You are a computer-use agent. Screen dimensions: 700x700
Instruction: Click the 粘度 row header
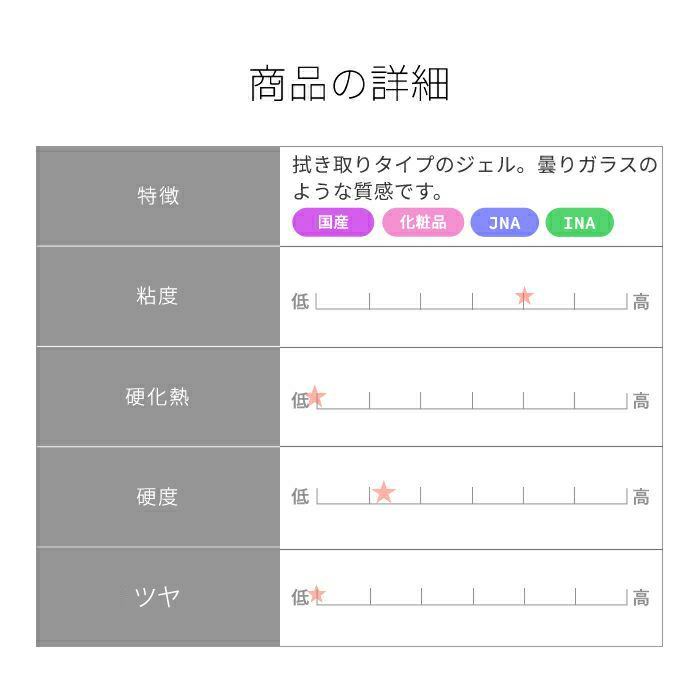[158, 296]
